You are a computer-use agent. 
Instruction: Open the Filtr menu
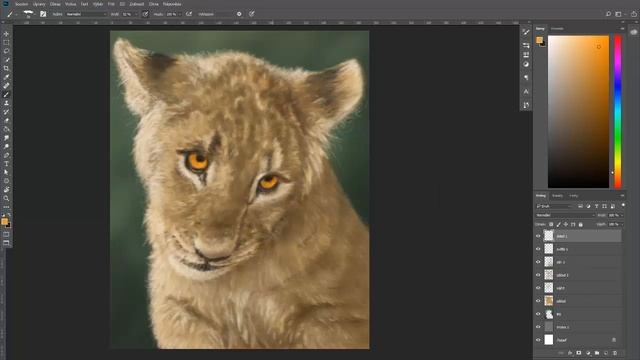111,4
